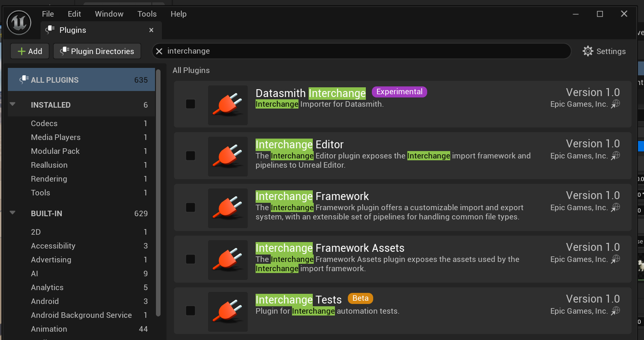644x340 pixels.
Task: Click the Interchange Framework Assets title
Action: [330, 248]
